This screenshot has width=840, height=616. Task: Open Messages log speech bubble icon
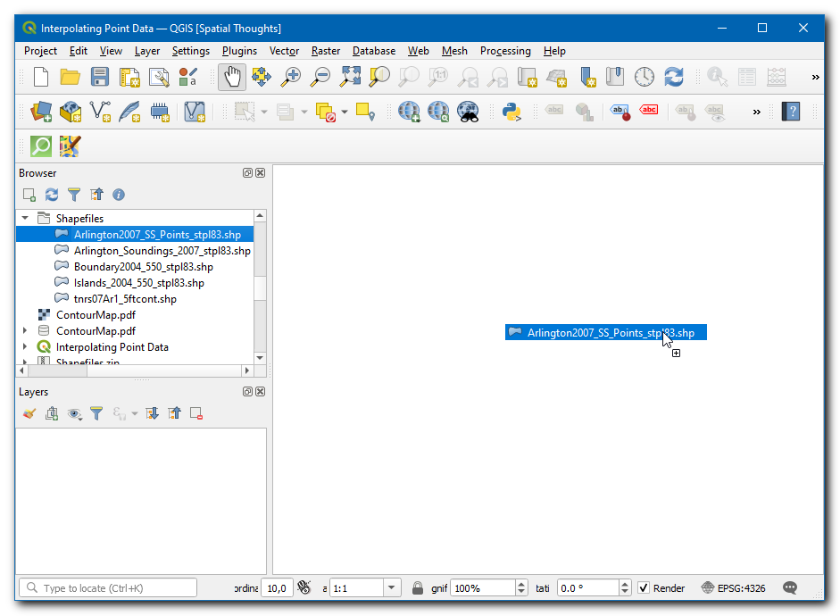(x=790, y=587)
